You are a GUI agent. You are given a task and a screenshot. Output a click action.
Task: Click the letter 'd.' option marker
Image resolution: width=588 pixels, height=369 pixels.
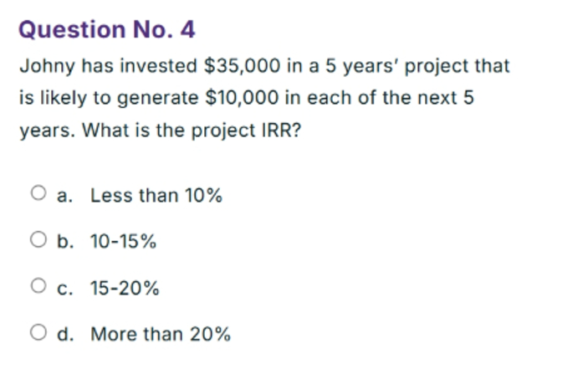[x=65, y=334]
